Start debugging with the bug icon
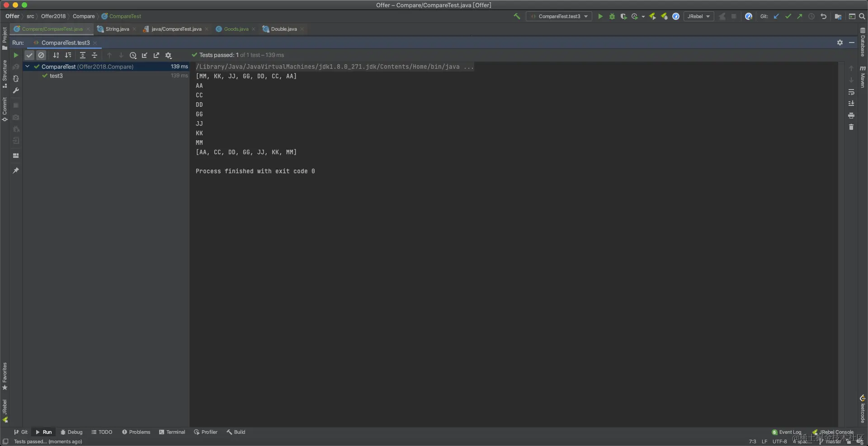This screenshot has height=446, width=868. click(612, 16)
